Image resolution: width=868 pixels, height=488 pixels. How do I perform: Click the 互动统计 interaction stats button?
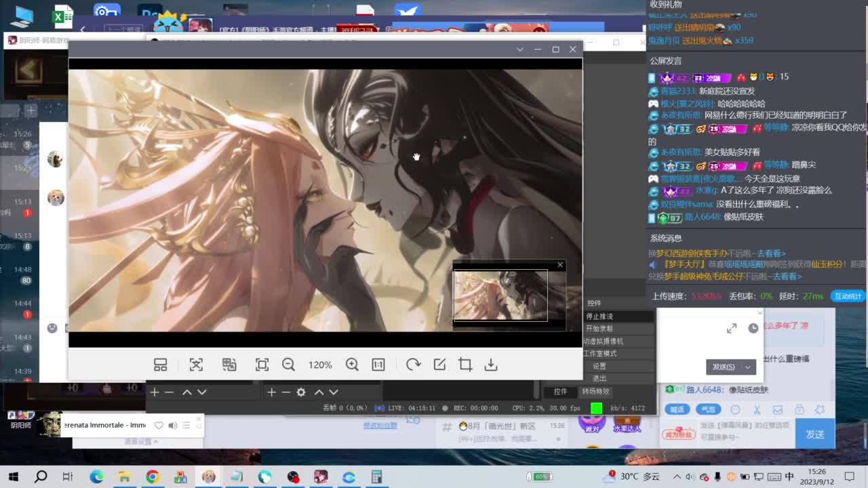point(848,296)
